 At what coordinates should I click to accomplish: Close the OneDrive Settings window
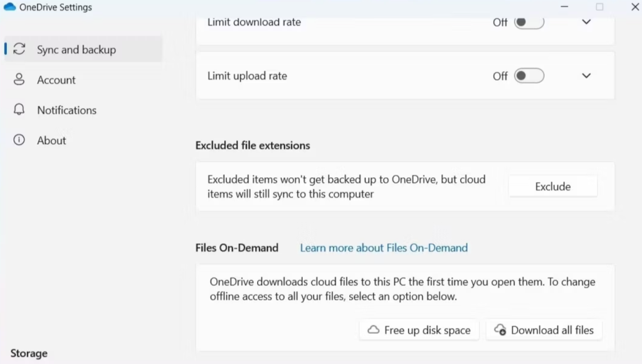tap(635, 7)
